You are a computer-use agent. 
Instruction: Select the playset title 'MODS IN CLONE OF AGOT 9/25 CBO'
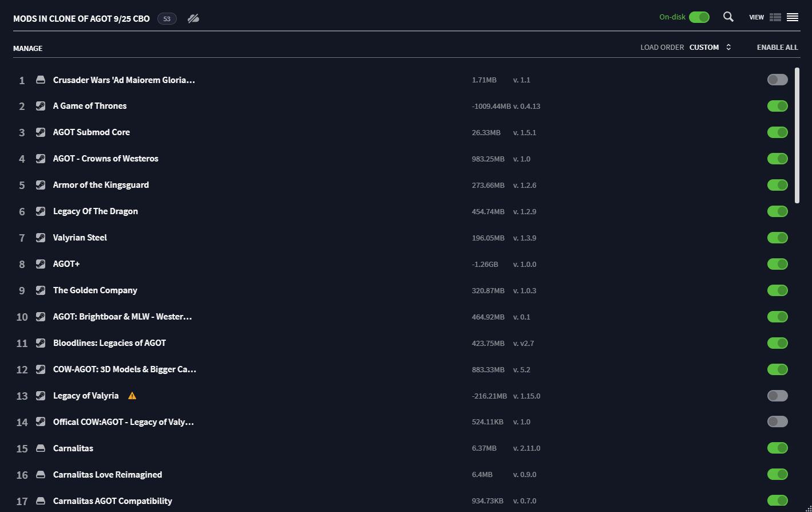[x=81, y=19]
